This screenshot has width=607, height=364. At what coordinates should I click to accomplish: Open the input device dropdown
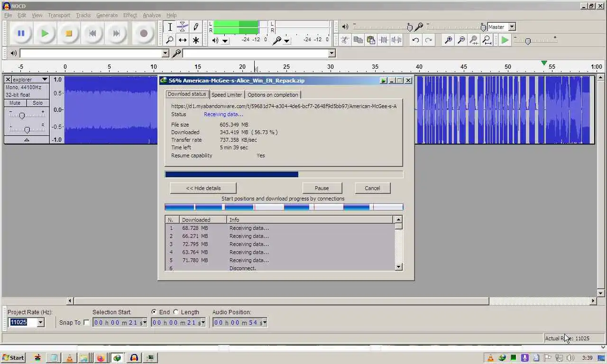pyautogui.click(x=331, y=54)
